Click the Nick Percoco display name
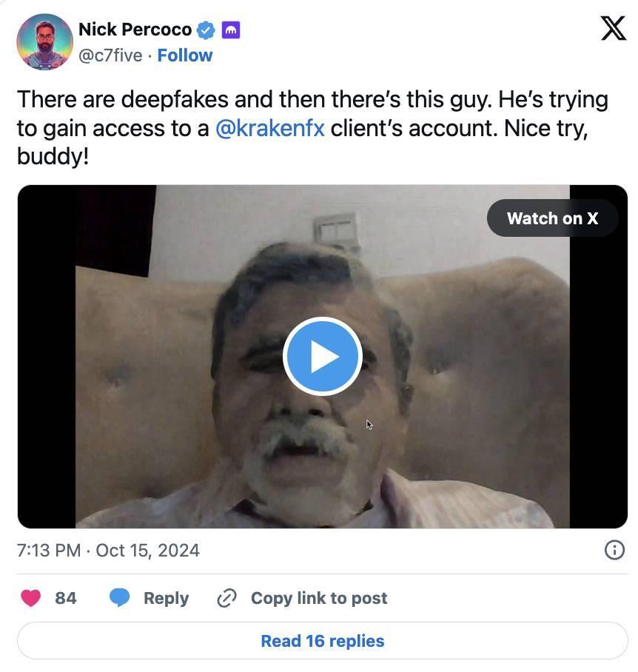638x672 pixels. [135, 30]
